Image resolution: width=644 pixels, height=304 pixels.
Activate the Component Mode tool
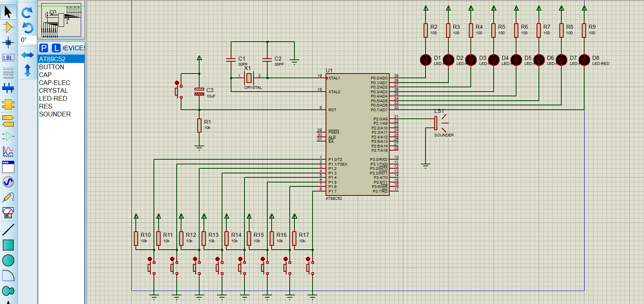[x=8, y=27]
